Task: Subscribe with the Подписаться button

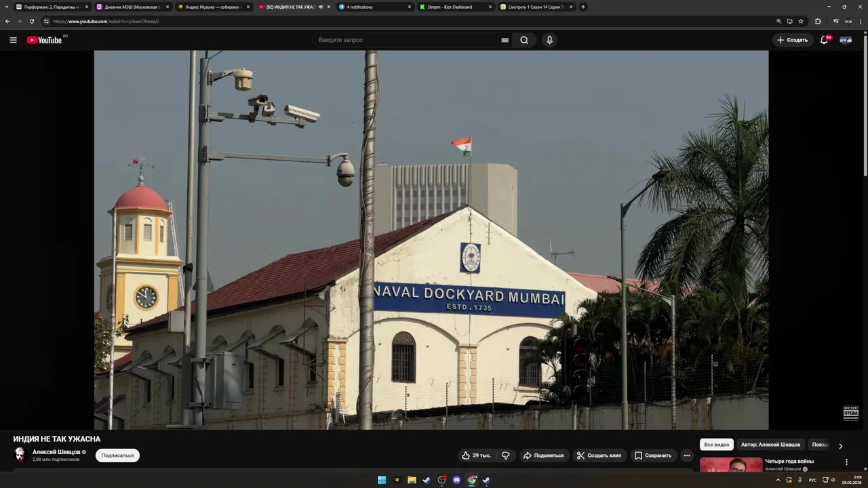Action: (117, 455)
